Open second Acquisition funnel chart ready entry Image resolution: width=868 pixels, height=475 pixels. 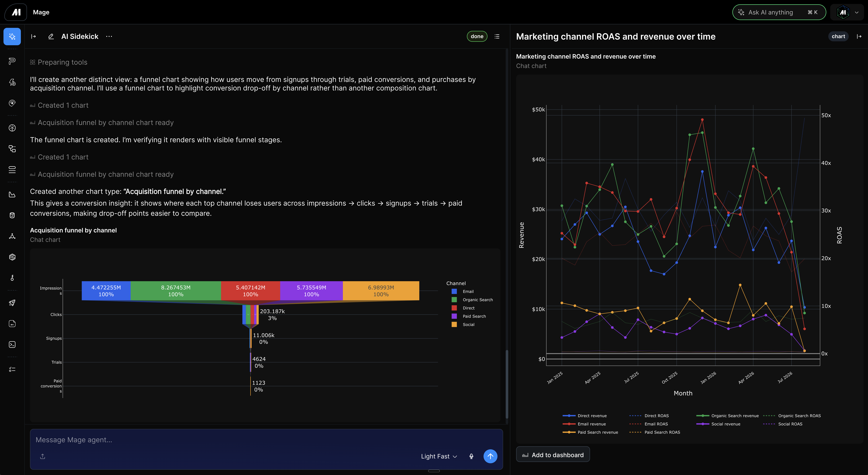coord(102,174)
